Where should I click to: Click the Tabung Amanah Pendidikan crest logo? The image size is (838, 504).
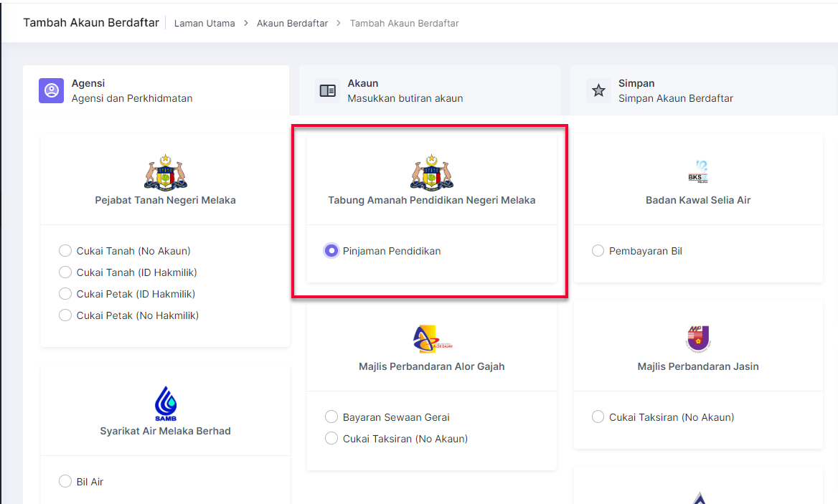point(431,173)
